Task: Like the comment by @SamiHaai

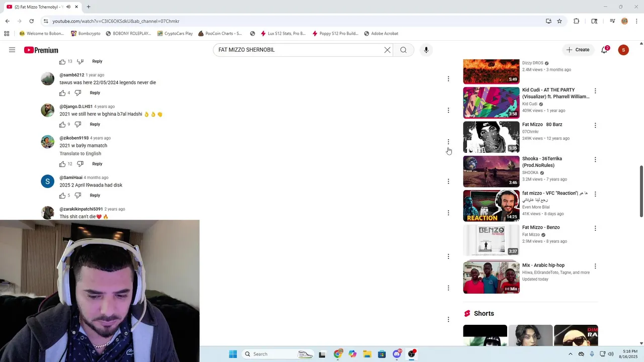Action: [x=62, y=196]
